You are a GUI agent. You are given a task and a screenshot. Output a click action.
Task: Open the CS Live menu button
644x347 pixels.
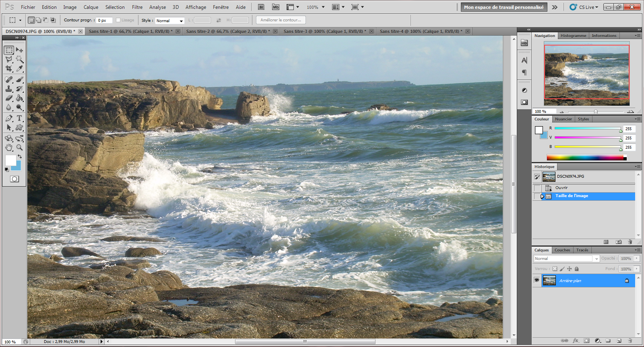[x=584, y=7]
